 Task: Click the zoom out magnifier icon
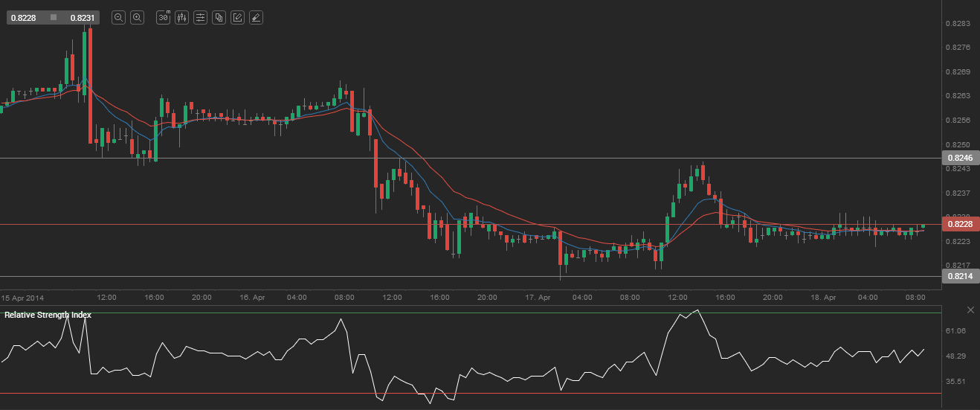click(118, 17)
